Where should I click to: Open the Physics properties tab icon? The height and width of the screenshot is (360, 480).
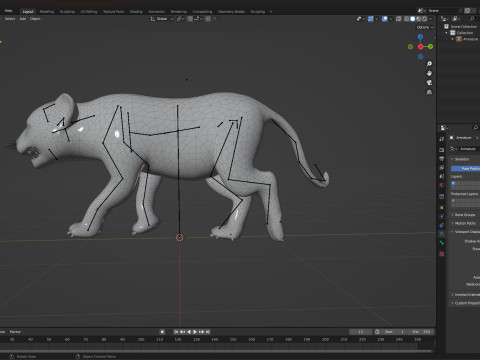coord(442,216)
